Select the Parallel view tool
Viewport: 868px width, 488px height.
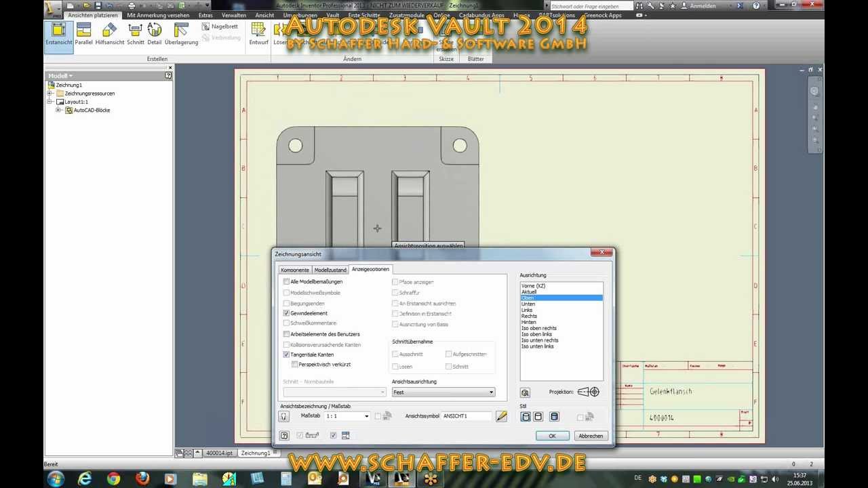(x=83, y=34)
